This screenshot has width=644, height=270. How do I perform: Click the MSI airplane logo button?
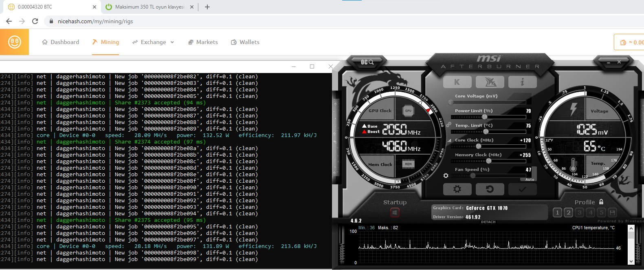(490, 82)
